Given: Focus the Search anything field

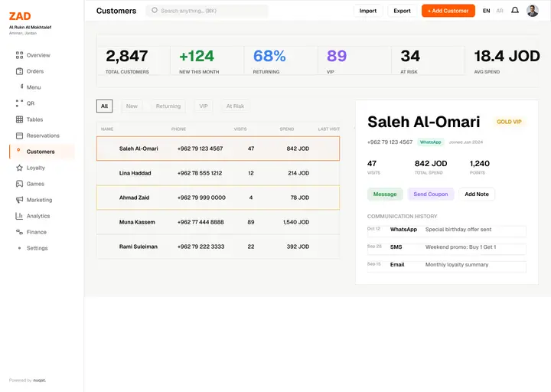Looking at the screenshot, I should point(207,11).
